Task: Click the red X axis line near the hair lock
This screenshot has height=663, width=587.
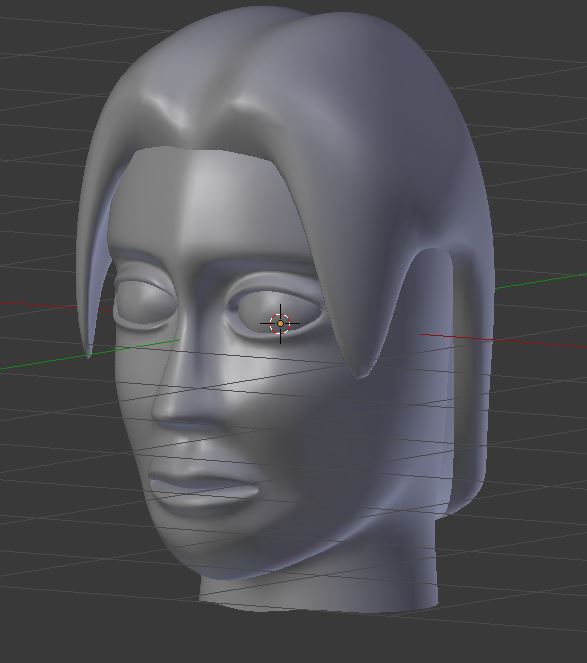Action: coord(38,304)
